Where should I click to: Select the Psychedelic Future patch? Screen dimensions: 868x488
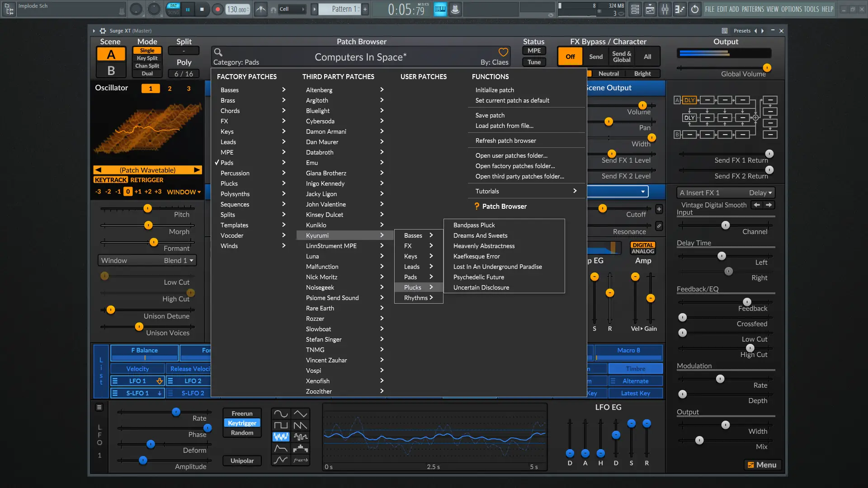pos(478,277)
